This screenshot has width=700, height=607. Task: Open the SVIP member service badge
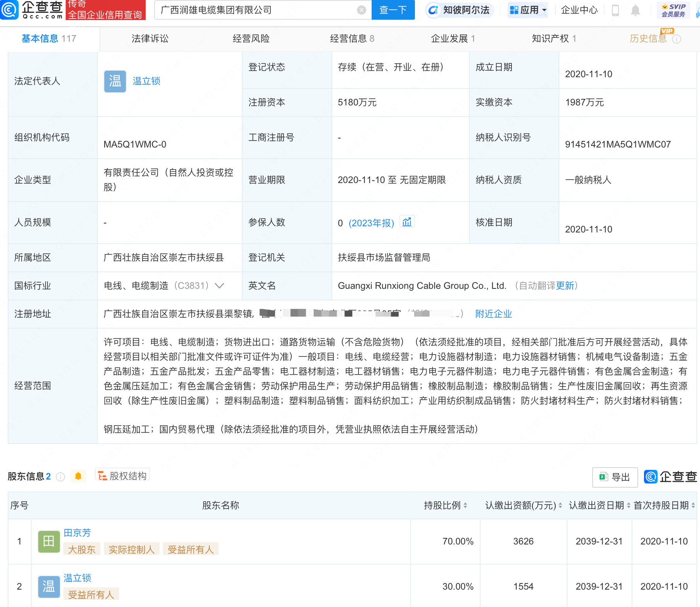pos(673,10)
